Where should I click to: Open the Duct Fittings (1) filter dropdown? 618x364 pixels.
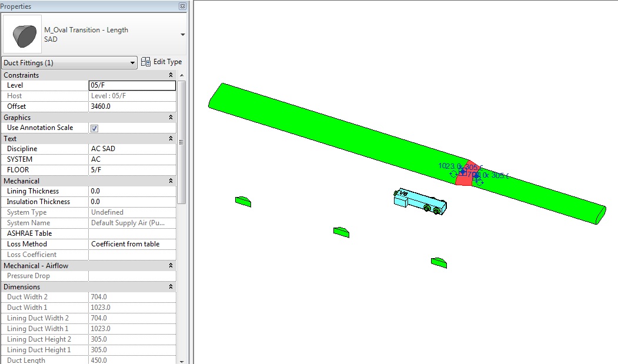69,63
